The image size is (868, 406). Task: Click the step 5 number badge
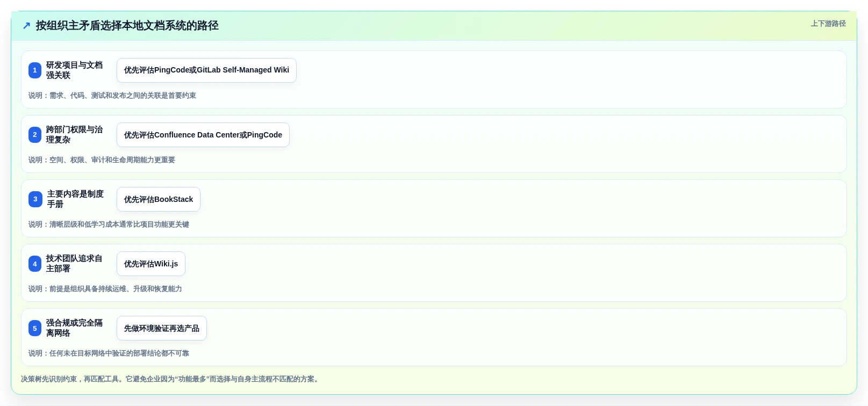click(x=35, y=328)
